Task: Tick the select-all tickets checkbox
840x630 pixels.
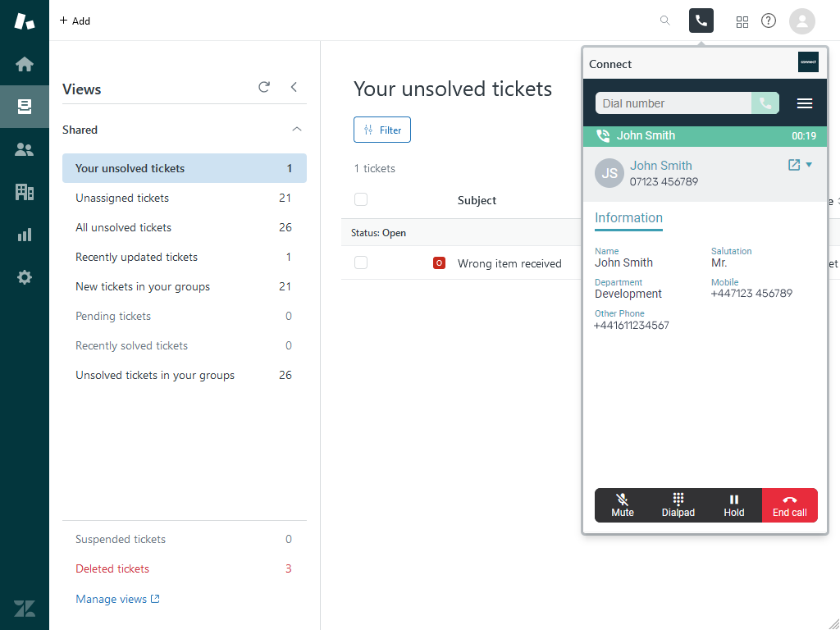Action: coord(361,199)
